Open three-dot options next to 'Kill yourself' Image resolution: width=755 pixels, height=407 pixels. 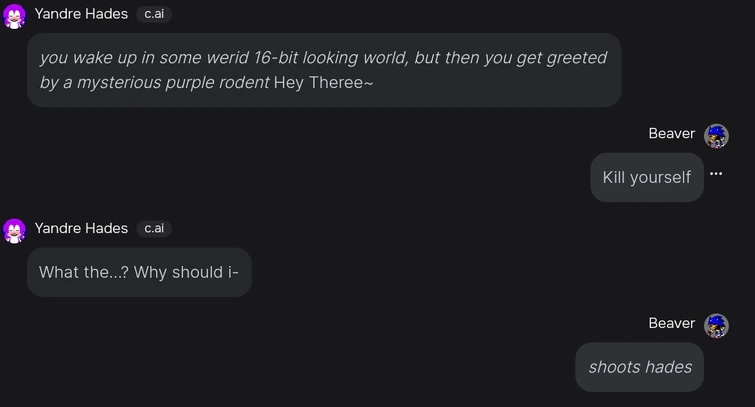click(716, 174)
